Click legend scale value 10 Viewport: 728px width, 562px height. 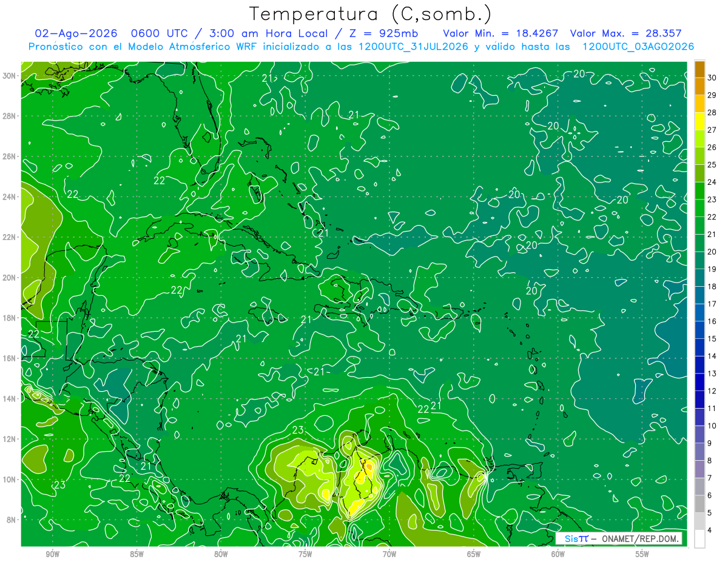712,426
